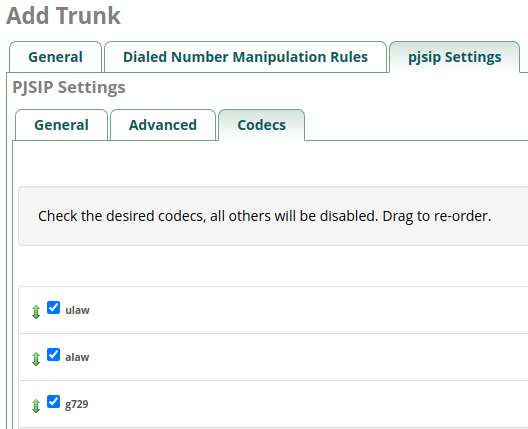Click the blank area of the alaw row
528x429 pixels.
(303, 357)
